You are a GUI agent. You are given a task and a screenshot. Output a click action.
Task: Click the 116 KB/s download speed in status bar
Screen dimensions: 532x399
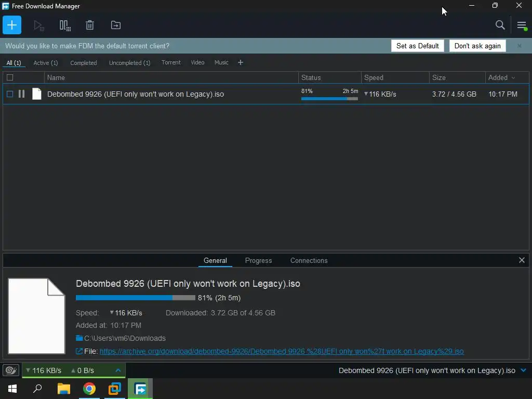coord(44,370)
